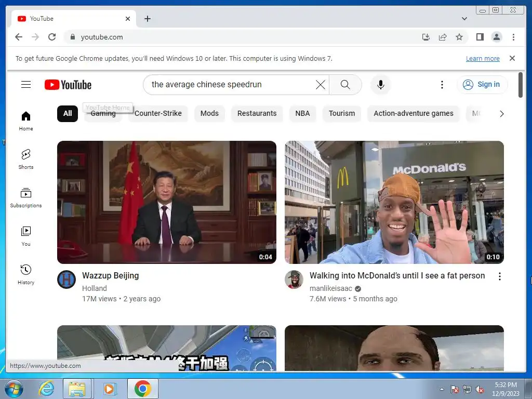The image size is (532, 399).
Task: Open a new tab with the plus button
Action: [147, 19]
